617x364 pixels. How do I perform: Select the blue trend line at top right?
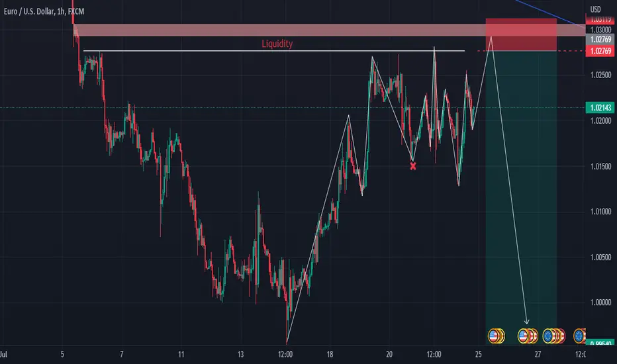(549, 13)
